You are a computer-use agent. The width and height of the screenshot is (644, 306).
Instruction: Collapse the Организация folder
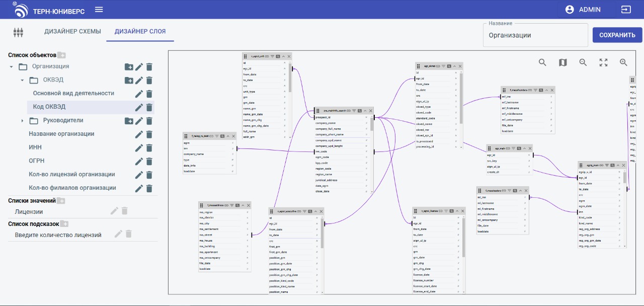click(11, 66)
